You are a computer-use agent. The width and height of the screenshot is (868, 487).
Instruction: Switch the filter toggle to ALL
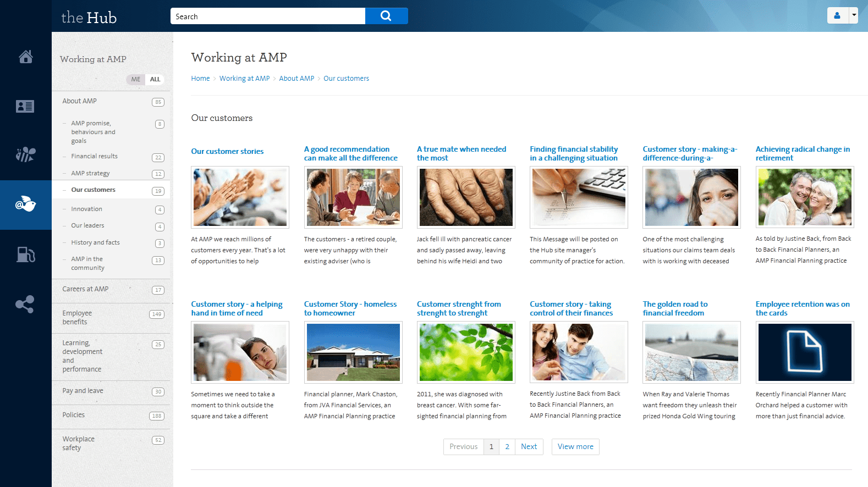(x=155, y=79)
